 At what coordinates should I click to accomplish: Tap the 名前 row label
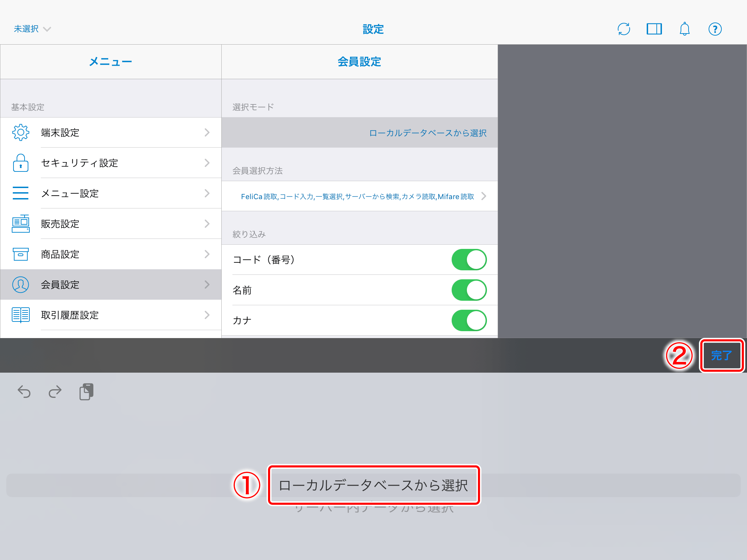click(x=242, y=290)
